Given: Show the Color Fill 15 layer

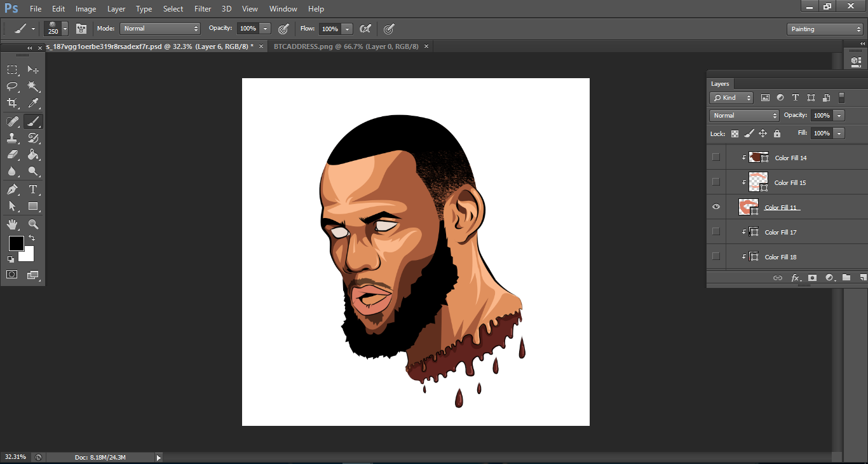Looking at the screenshot, I should [716, 182].
